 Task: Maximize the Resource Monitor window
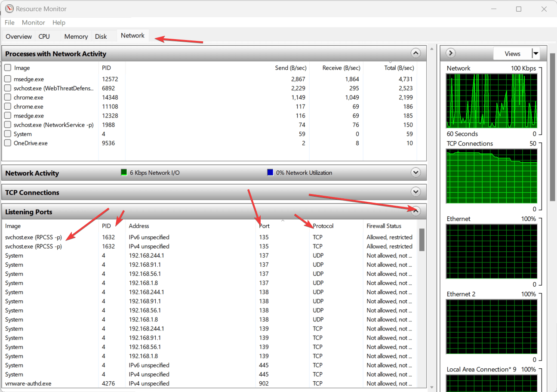[519, 9]
